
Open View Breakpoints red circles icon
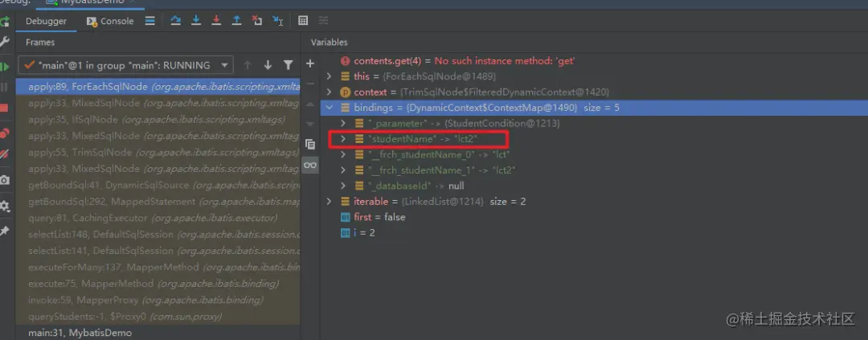tap(5, 133)
